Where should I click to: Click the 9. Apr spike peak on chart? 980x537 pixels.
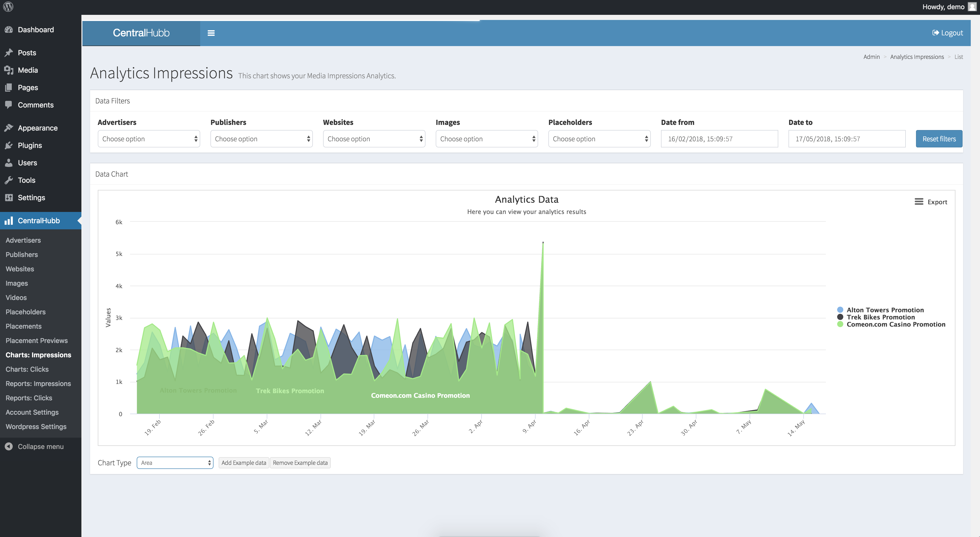(543, 242)
